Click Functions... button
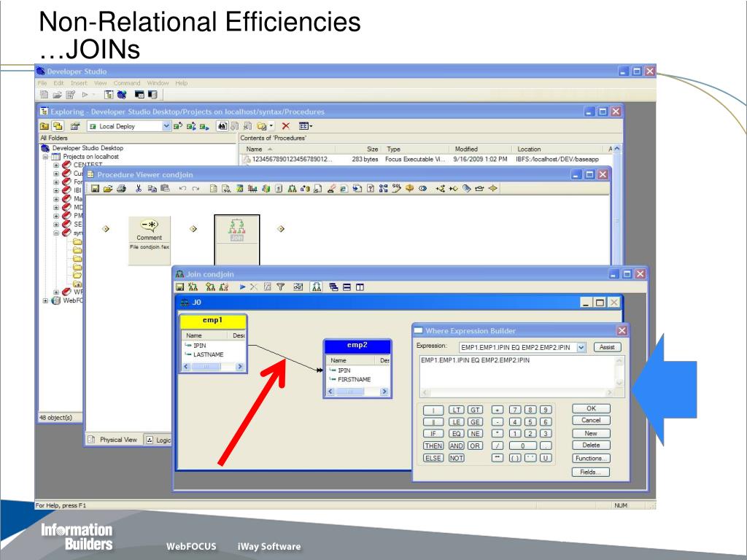This screenshot has height=560, width=747. point(591,459)
